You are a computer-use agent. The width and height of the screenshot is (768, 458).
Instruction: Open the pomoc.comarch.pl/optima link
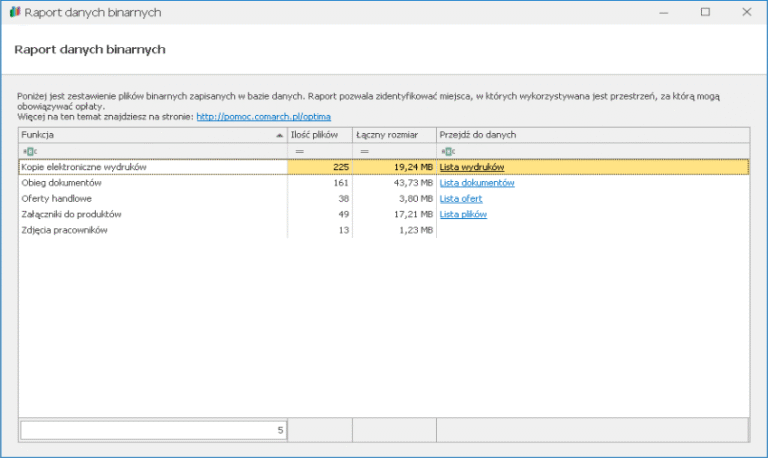(264, 117)
